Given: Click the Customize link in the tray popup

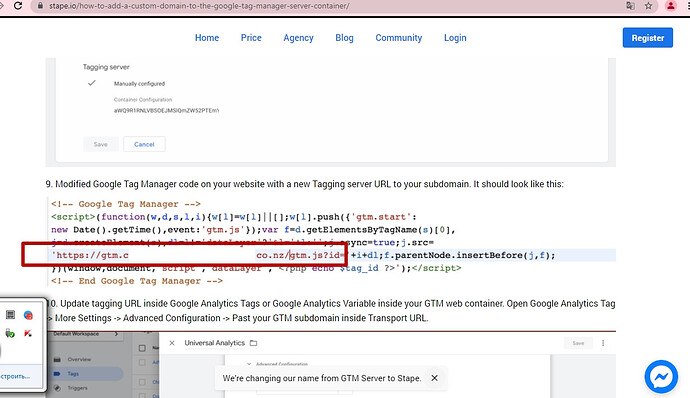Looking at the screenshot, I should click(15, 376).
